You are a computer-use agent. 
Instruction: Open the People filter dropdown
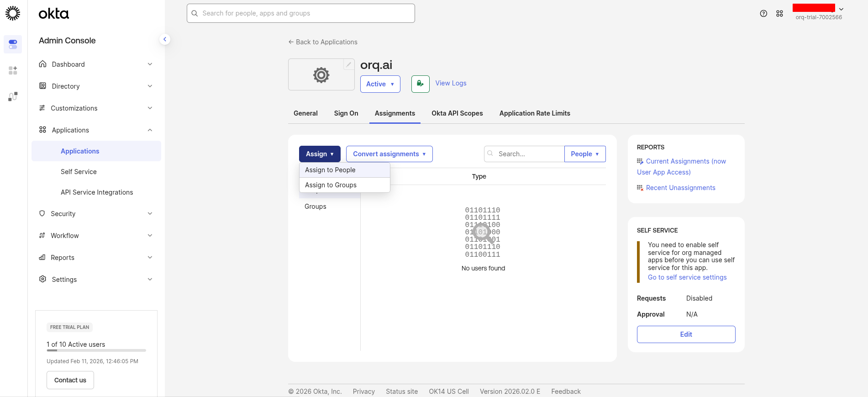coord(585,154)
